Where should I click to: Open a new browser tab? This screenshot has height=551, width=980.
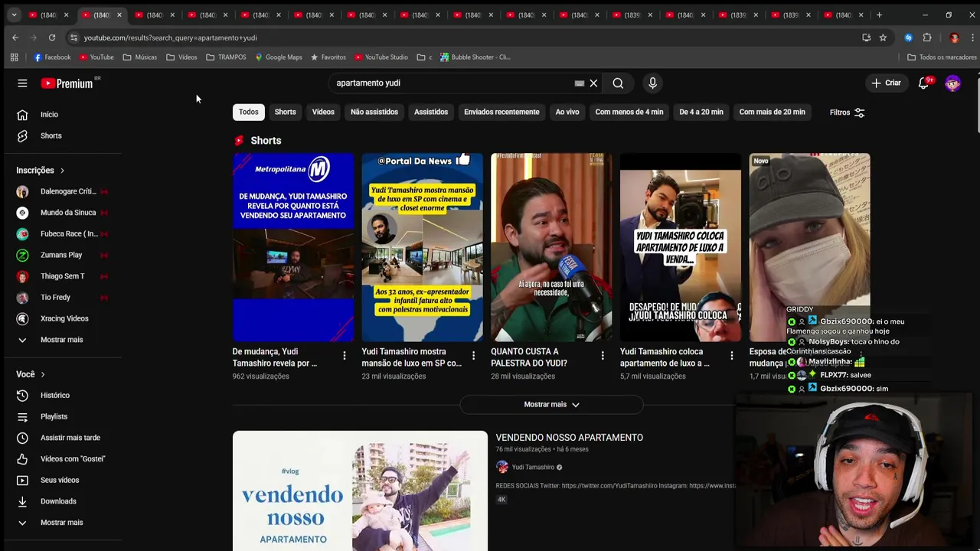pyautogui.click(x=879, y=15)
